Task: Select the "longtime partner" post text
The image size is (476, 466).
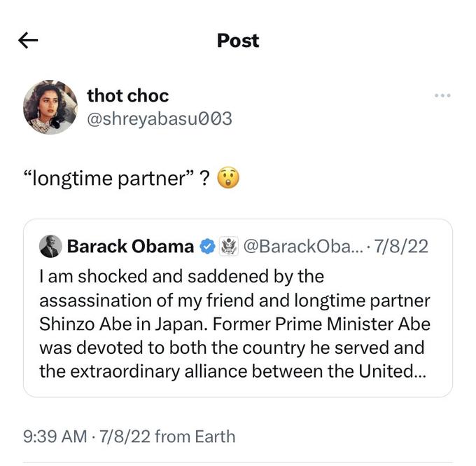Action: click(115, 179)
